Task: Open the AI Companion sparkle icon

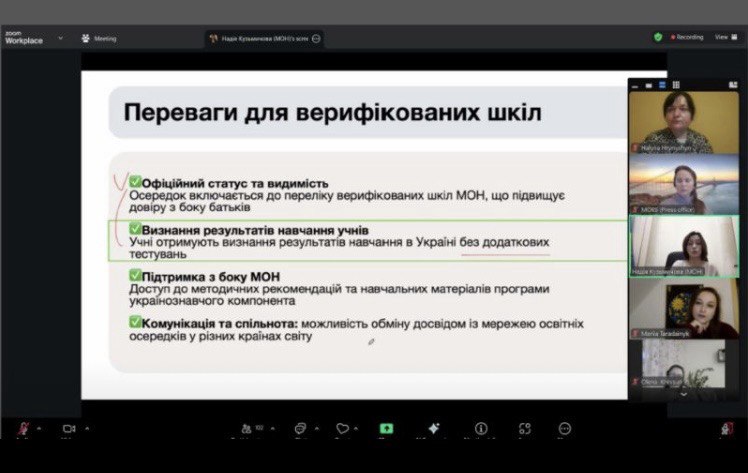Action: [433, 428]
